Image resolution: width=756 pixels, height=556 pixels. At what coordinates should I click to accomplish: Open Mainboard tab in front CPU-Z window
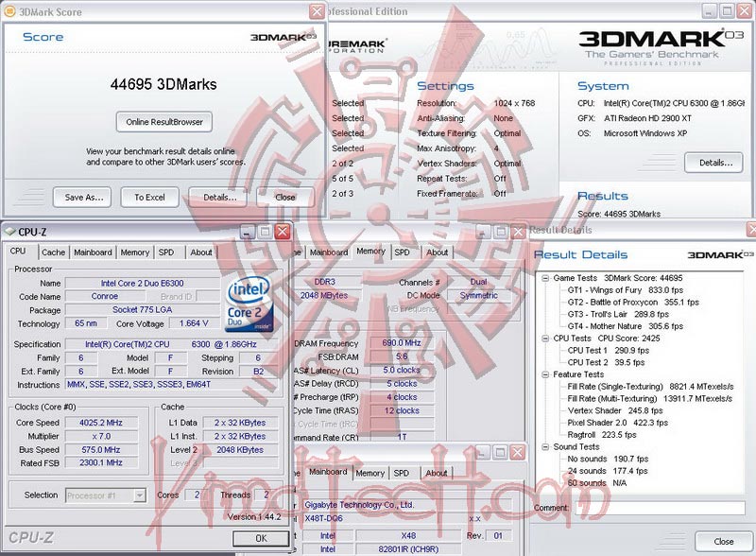[93, 252]
